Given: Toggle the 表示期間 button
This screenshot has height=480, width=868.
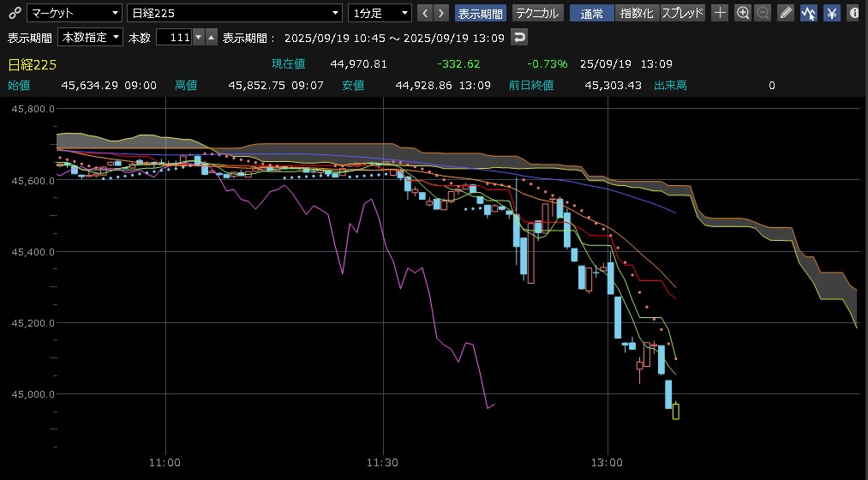Looking at the screenshot, I should 481,14.
